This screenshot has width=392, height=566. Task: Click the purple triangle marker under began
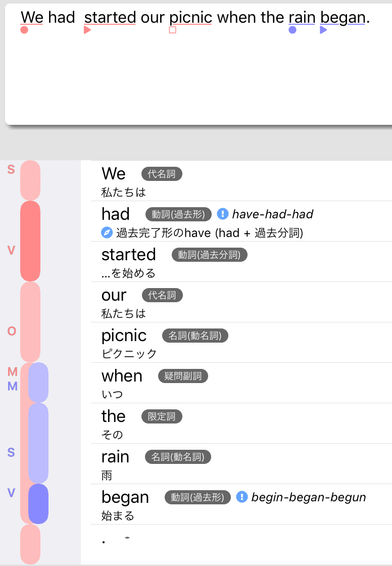pyautogui.click(x=323, y=30)
